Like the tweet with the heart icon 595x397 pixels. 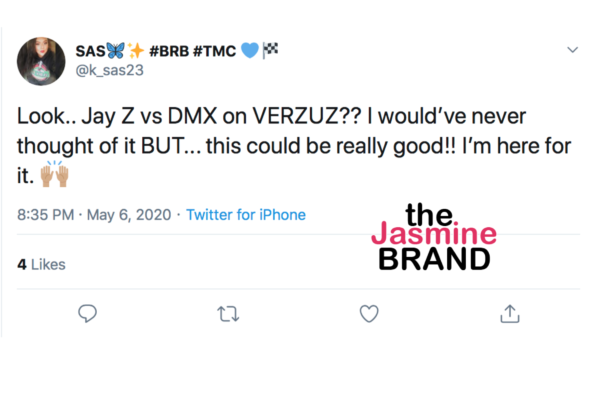(x=369, y=314)
